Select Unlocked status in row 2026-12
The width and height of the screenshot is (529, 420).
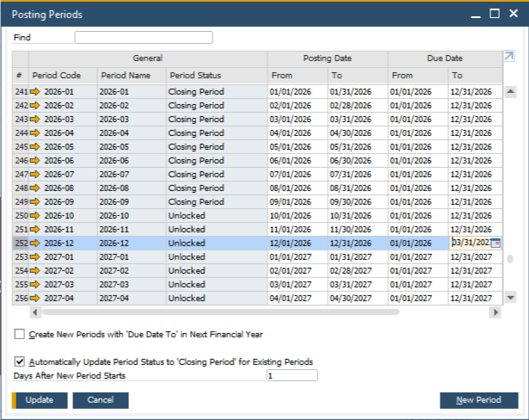[x=217, y=243]
